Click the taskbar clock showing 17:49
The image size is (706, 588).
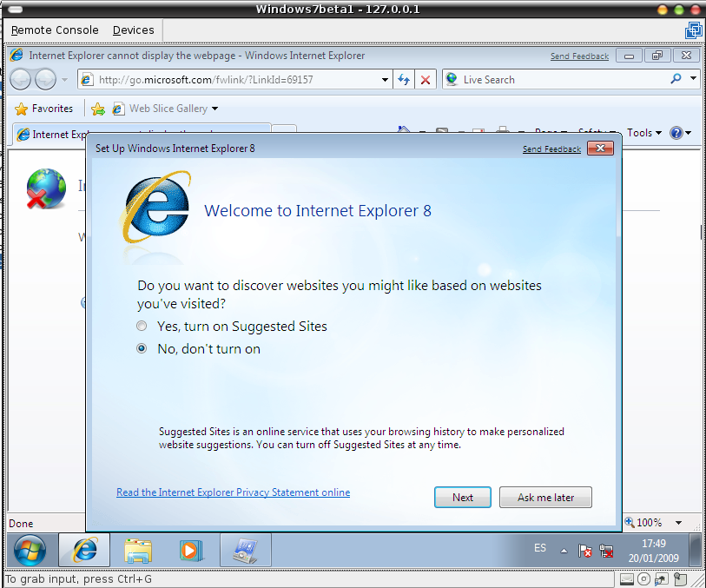(653, 544)
